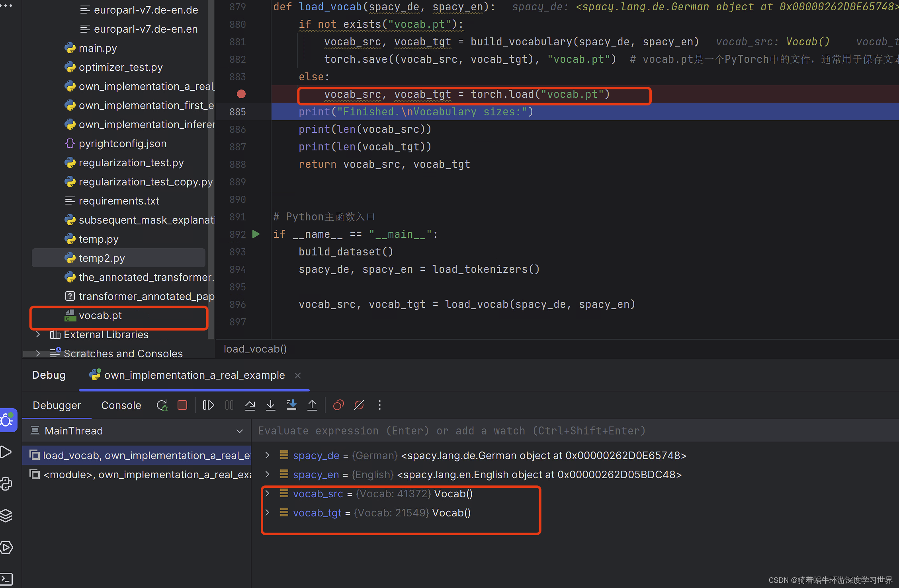Click the Pause program icon
The height and width of the screenshot is (588, 899).
coord(229,405)
